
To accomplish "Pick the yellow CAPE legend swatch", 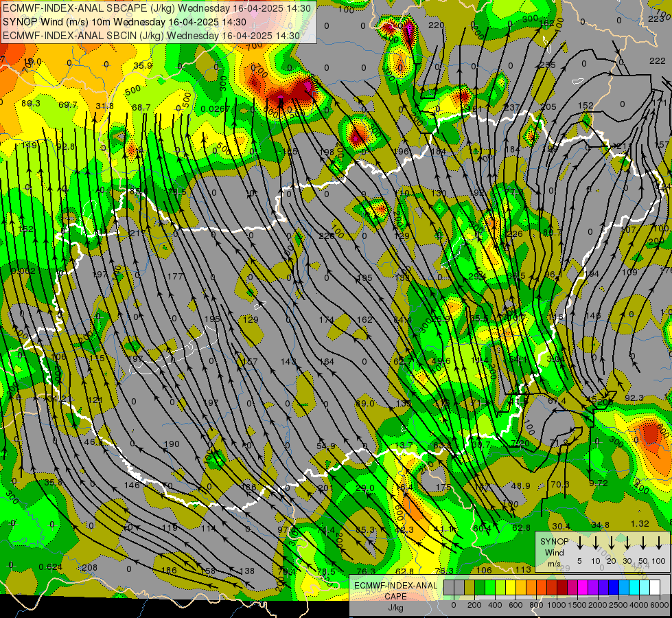I will (511, 588).
